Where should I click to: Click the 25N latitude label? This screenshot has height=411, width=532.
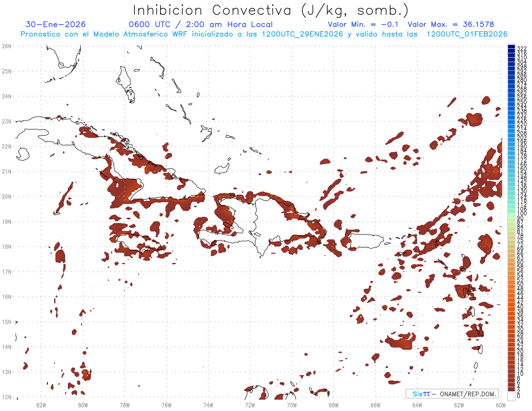[6, 71]
